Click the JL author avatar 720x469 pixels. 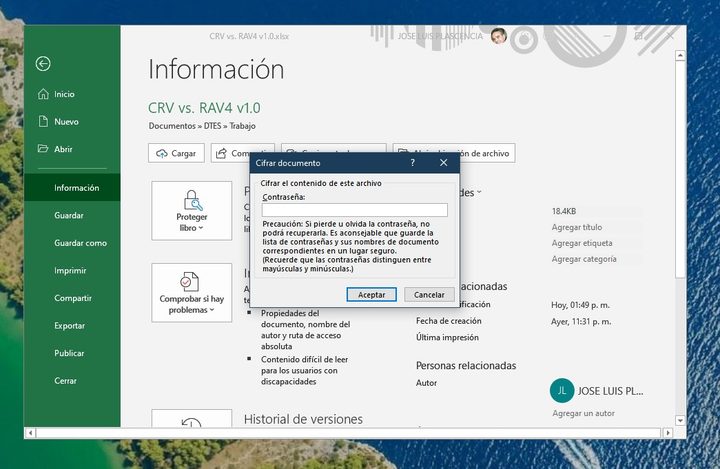click(x=562, y=390)
